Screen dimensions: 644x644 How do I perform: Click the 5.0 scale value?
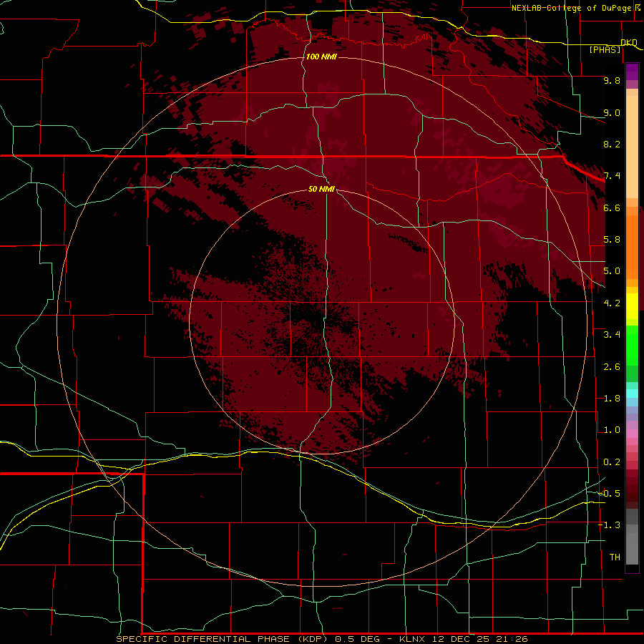612,271
